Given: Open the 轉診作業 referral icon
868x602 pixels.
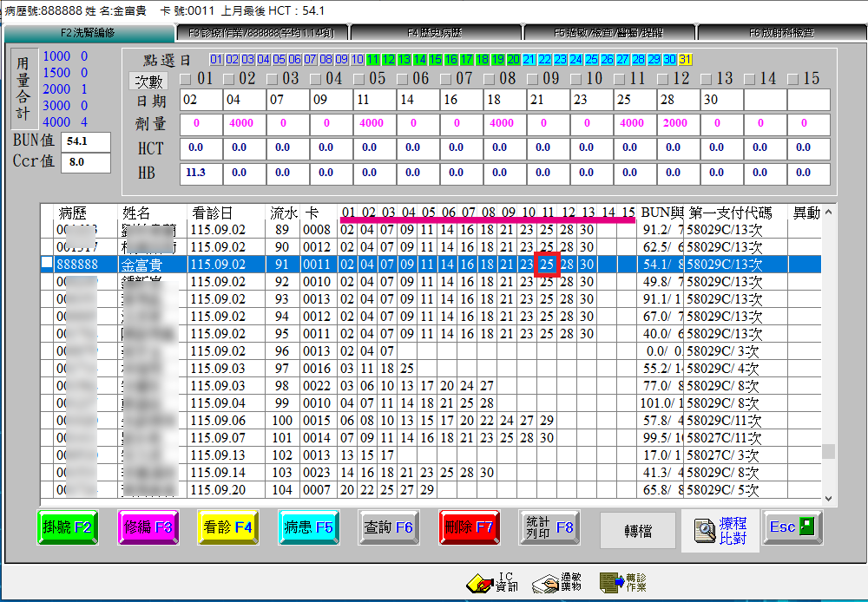Looking at the screenshot, I should (x=612, y=583).
